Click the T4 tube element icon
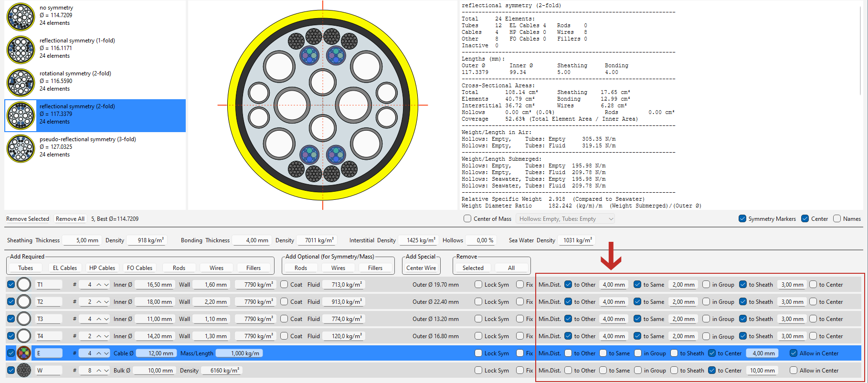The height and width of the screenshot is (383, 868). coord(24,336)
